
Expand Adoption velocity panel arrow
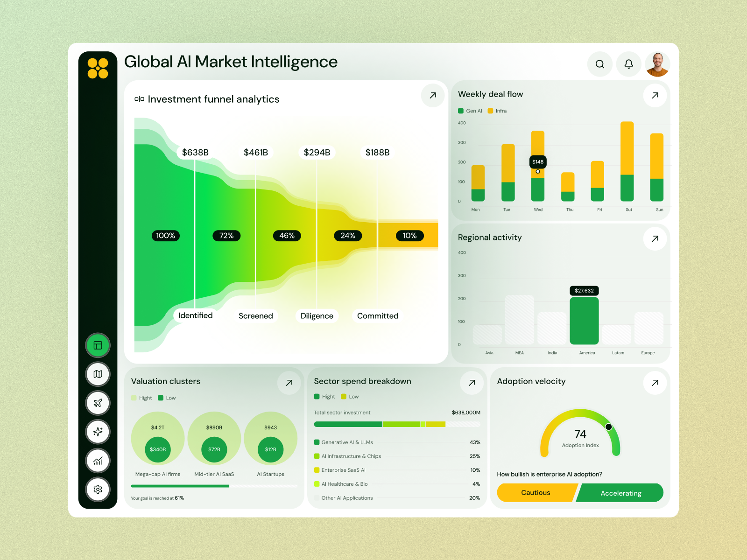655,383
